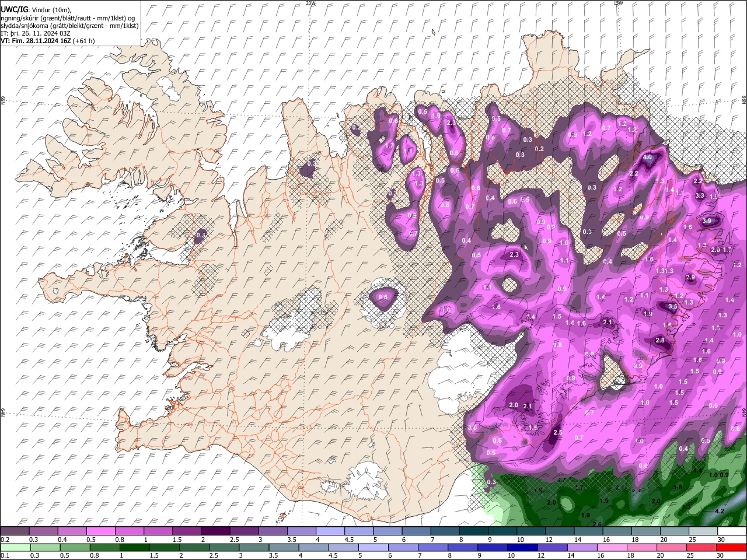Click the '0.1' label under lower legend row

click(5, 555)
